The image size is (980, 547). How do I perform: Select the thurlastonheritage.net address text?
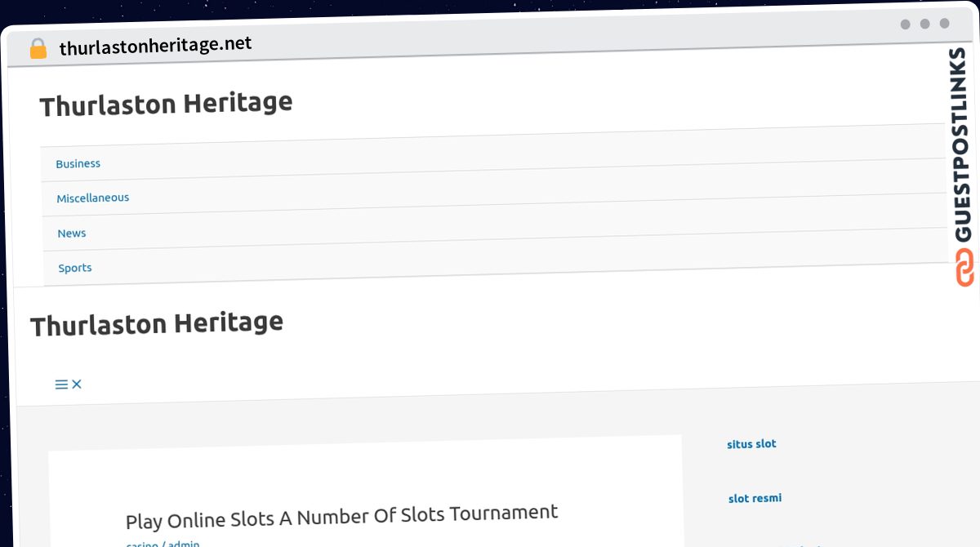coord(156,46)
